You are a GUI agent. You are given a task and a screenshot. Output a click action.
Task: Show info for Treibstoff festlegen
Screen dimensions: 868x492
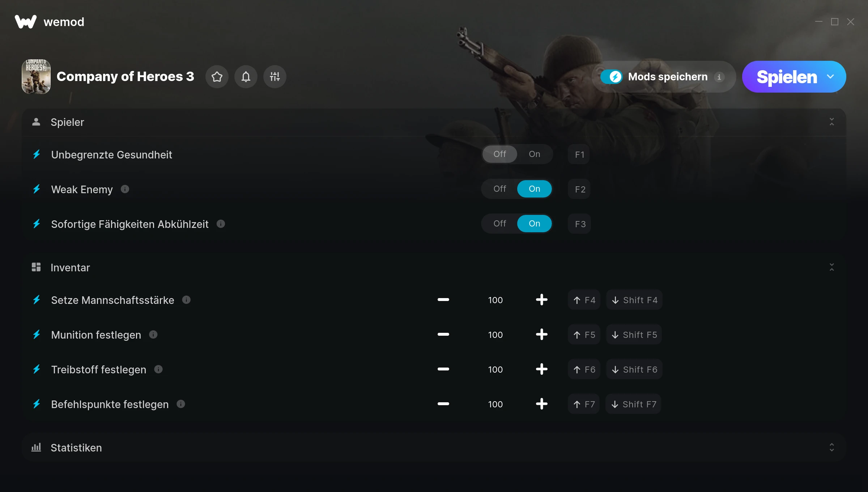(x=158, y=369)
